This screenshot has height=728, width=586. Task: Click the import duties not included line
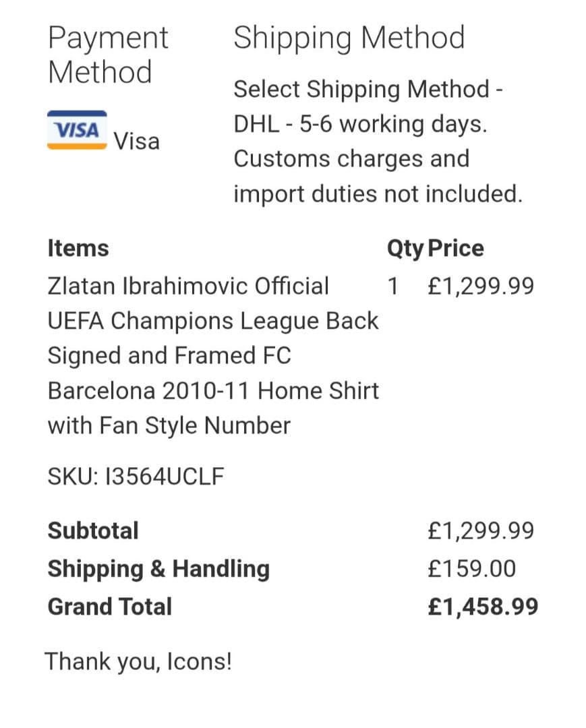click(x=378, y=194)
